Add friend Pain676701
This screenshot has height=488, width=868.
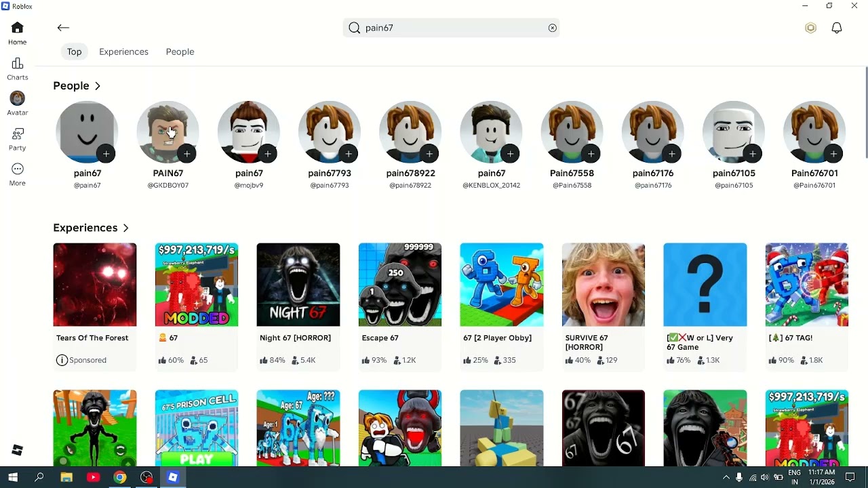point(833,154)
